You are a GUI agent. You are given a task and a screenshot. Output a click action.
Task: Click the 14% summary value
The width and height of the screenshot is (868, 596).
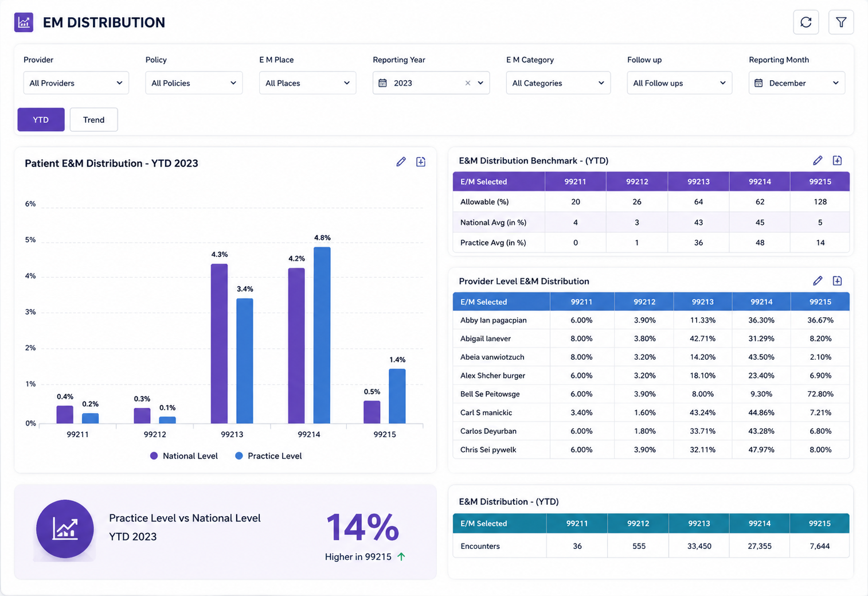tap(363, 527)
